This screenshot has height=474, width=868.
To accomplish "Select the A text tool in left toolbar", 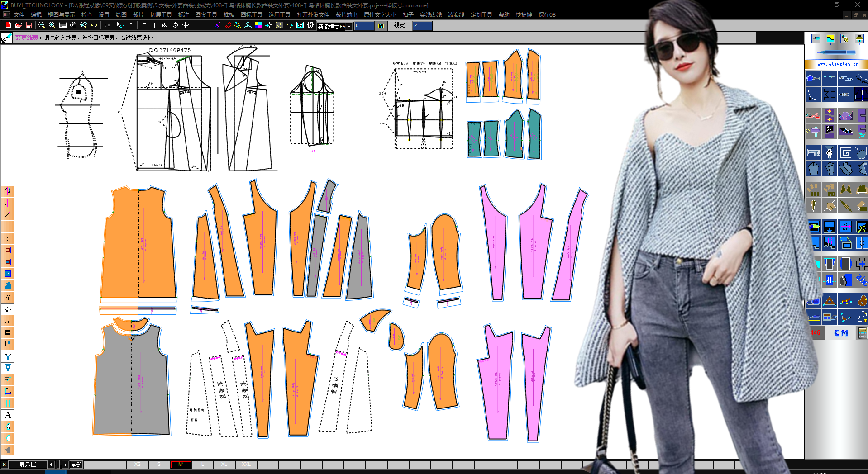I will click(8, 415).
